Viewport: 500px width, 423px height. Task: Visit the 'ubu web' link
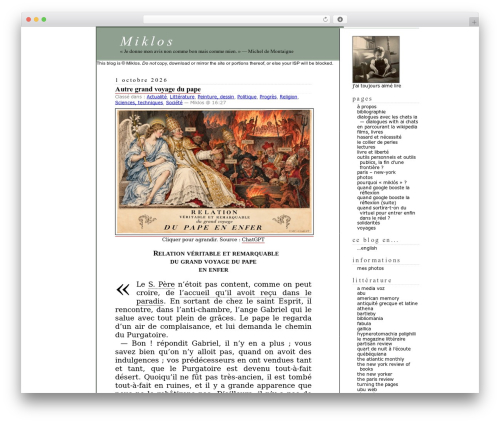click(x=367, y=389)
